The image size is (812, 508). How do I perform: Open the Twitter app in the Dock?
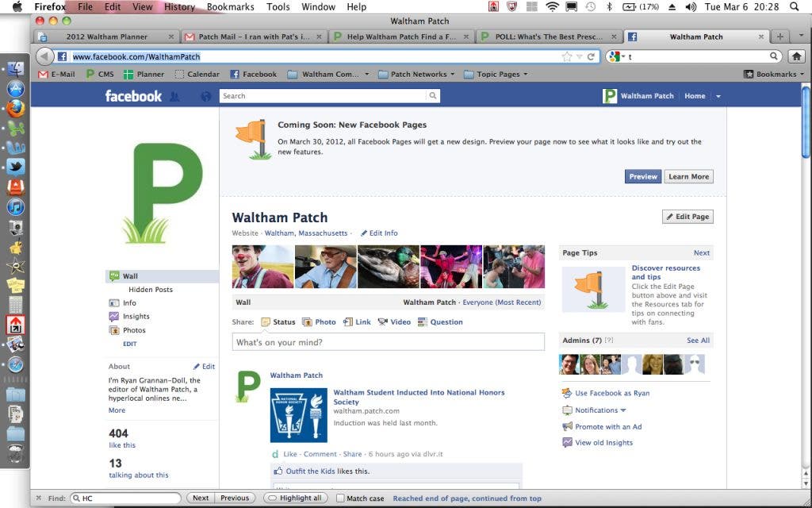tap(16, 167)
